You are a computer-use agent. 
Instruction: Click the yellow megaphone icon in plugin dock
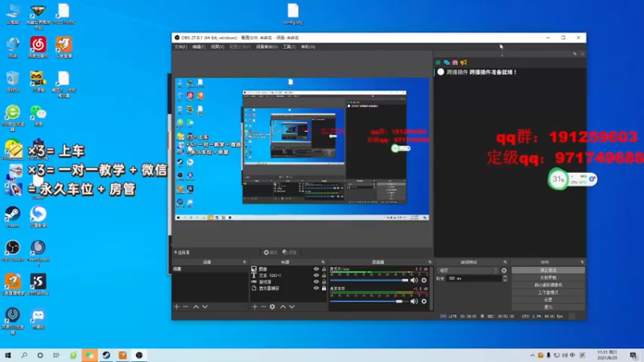pyautogui.click(x=464, y=63)
